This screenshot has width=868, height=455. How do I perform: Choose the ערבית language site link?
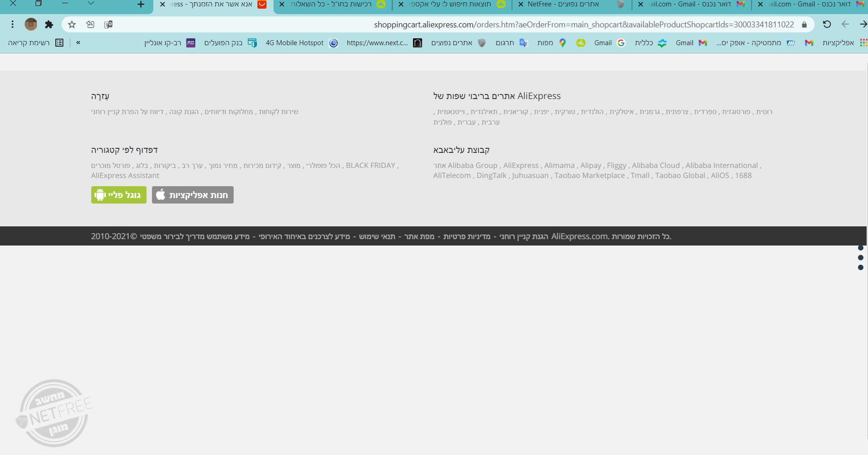pyautogui.click(x=491, y=122)
